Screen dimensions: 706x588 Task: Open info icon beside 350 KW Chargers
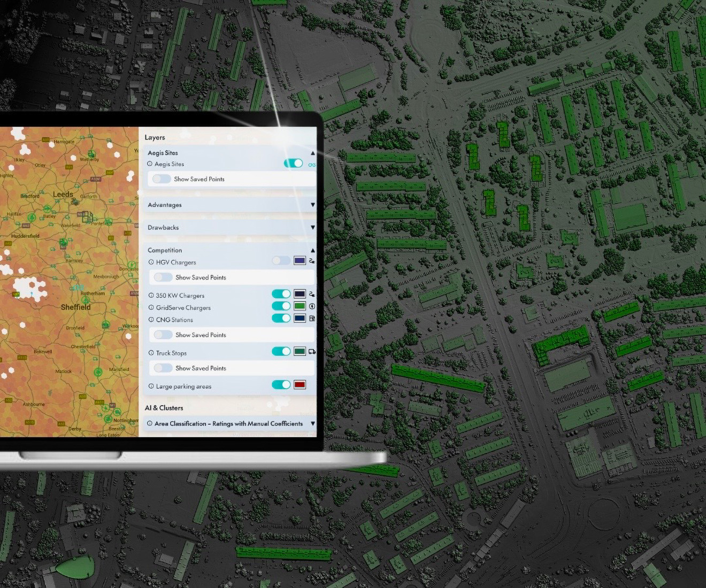[x=151, y=295]
